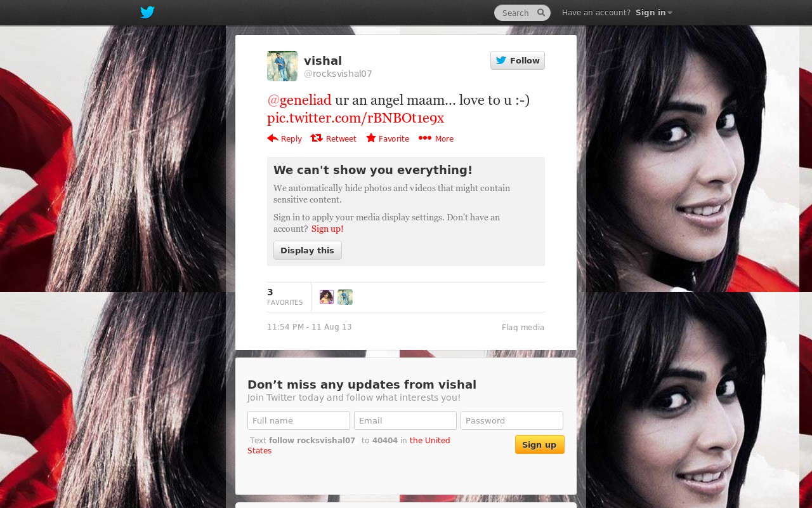Focus the Password input field

pyautogui.click(x=512, y=420)
